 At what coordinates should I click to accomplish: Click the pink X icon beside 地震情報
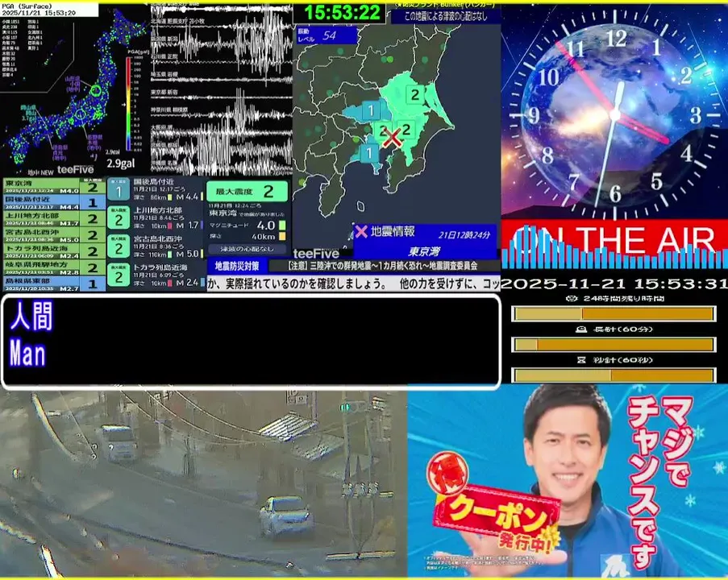coord(360,231)
